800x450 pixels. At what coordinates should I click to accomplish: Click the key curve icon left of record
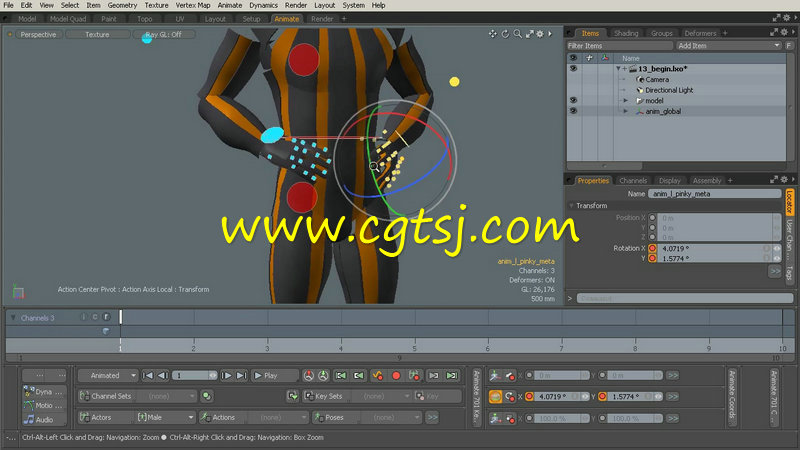click(x=378, y=376)
